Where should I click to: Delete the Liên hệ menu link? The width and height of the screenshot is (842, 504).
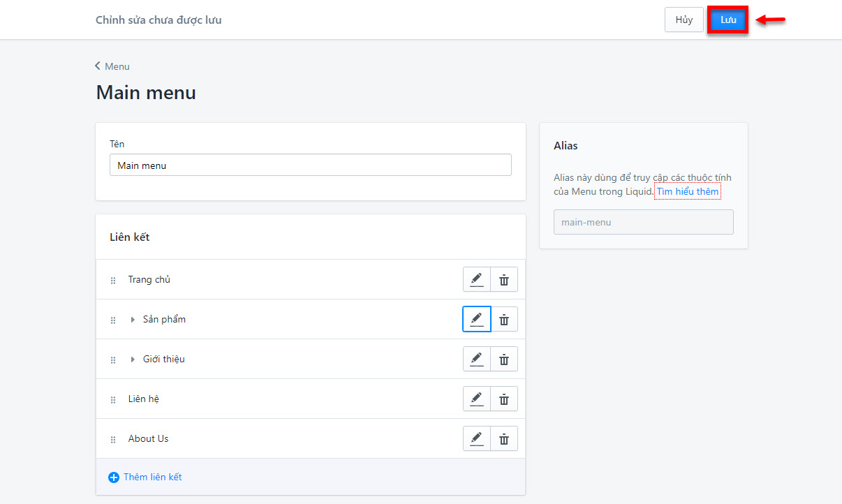tap(504, 399)
